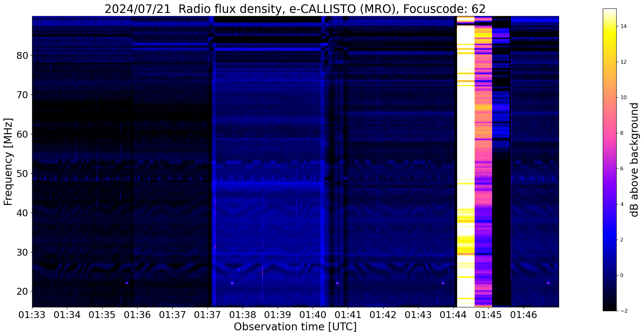Click the colorbar tick label 14
644x336 pixels.
click(623, 26)
